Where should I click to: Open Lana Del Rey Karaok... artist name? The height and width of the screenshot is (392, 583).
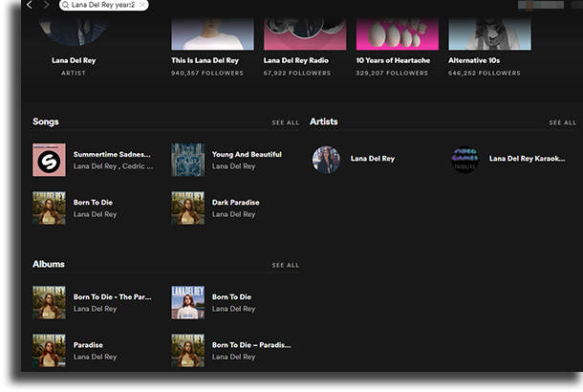pyautogui.click(x=527, y=159)
